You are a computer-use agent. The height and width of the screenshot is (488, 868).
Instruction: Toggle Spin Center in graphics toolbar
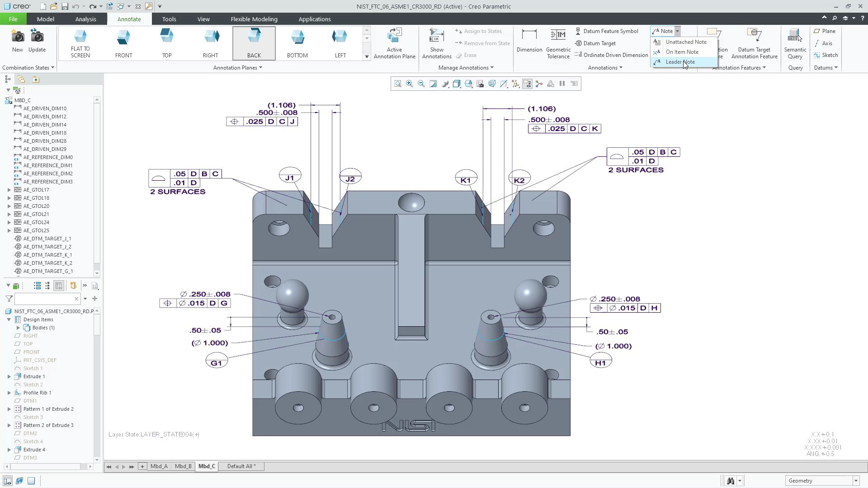(539, 84)
